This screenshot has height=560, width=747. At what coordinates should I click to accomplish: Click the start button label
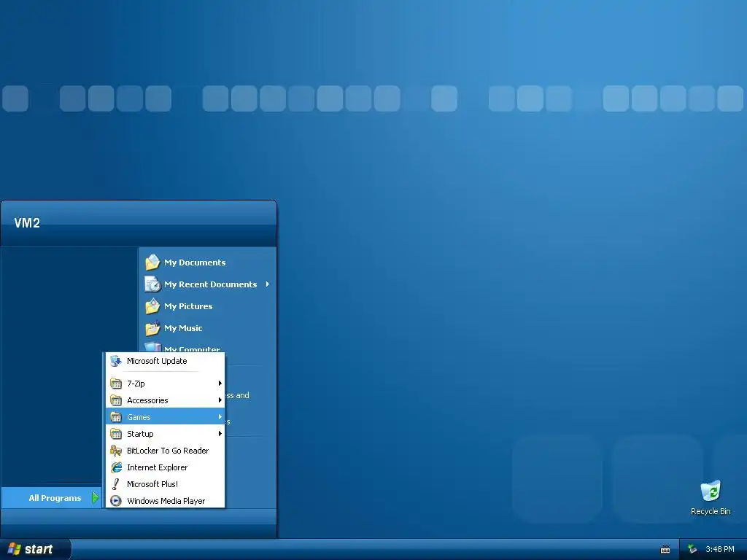39,549
